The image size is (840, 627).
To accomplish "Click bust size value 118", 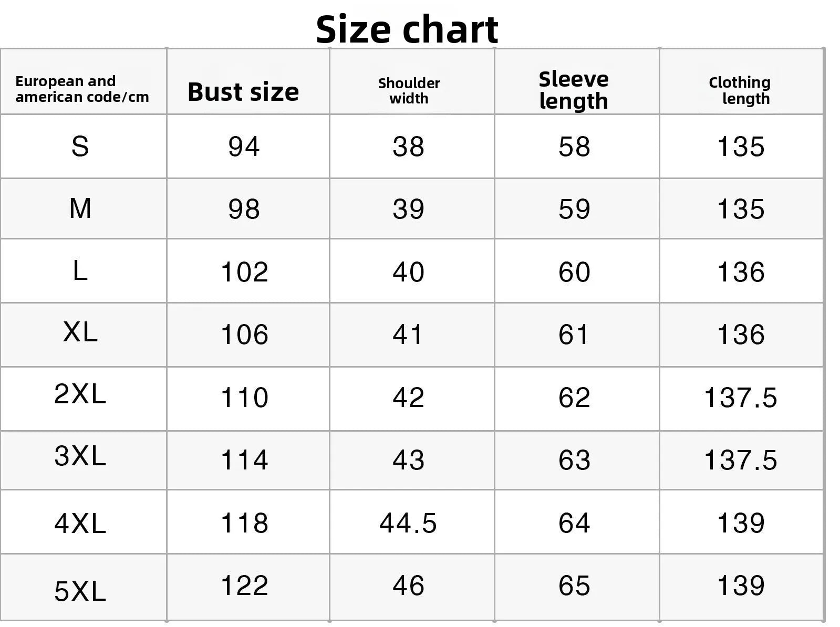I will click(244, 523).
